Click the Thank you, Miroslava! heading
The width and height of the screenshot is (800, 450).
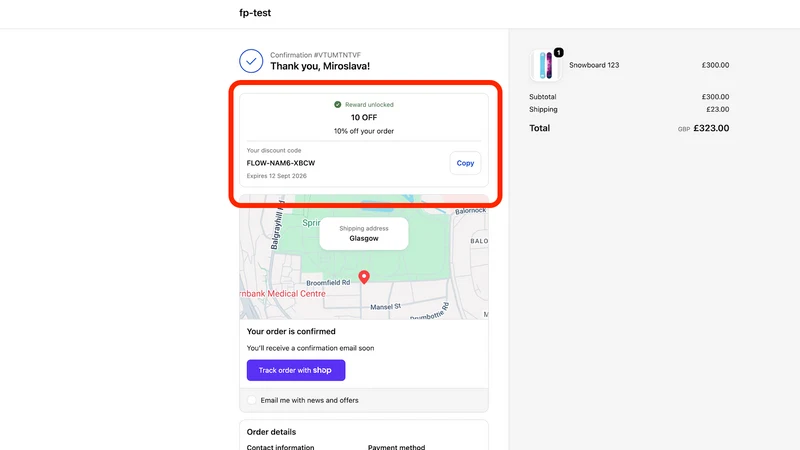click(320, 66)
